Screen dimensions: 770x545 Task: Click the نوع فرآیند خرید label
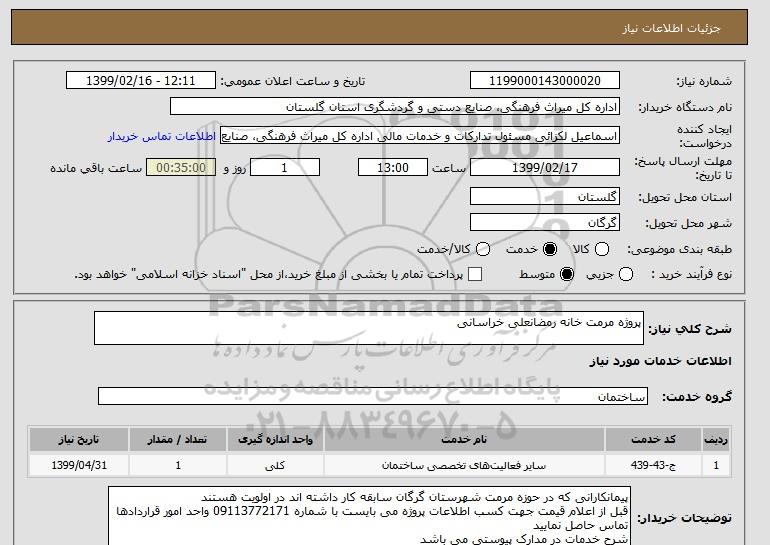tap(691, 274)
